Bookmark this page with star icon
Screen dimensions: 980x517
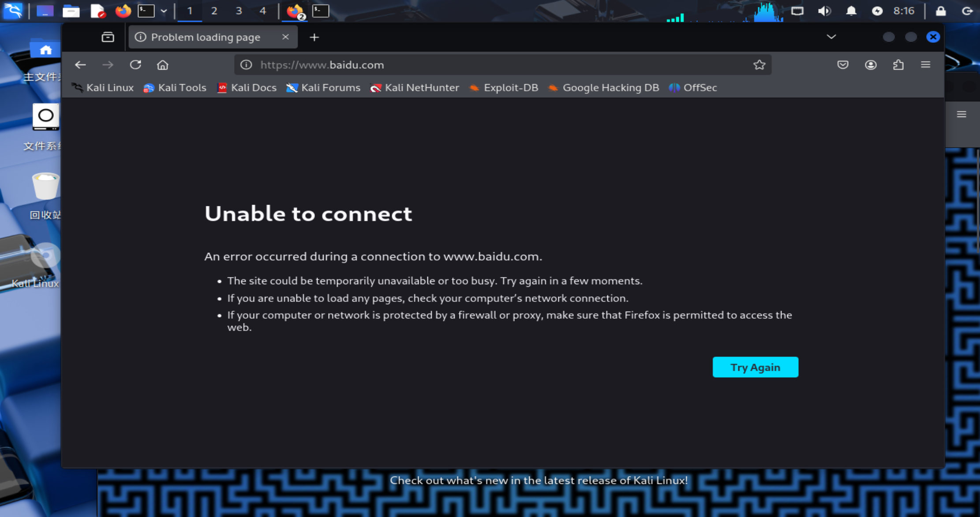tap(759, 65)
